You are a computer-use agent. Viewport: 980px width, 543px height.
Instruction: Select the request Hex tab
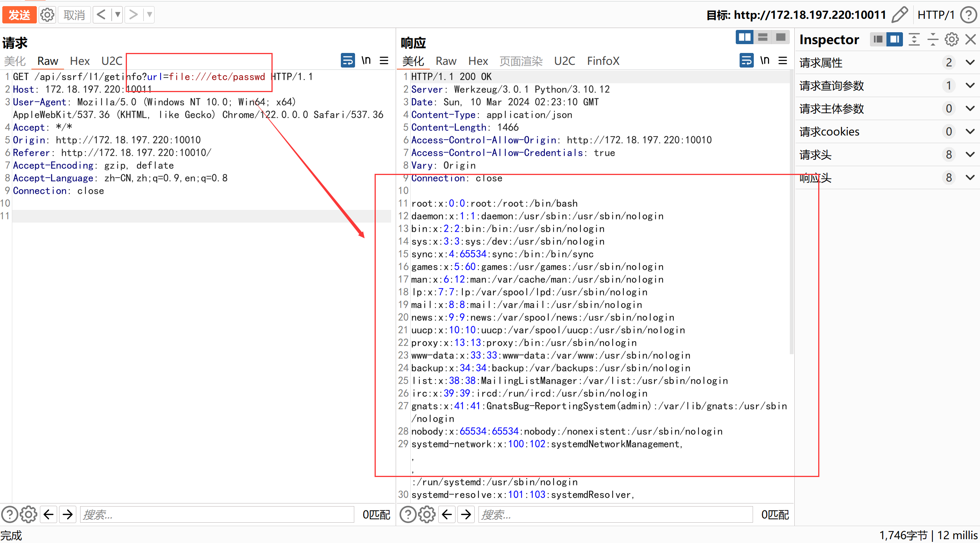click(80, 61)
